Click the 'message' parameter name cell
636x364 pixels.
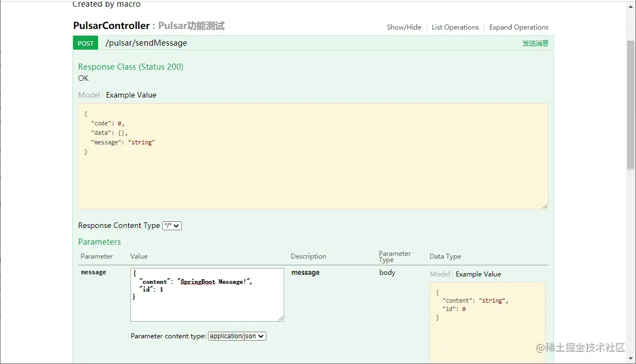tap(93, 272)
